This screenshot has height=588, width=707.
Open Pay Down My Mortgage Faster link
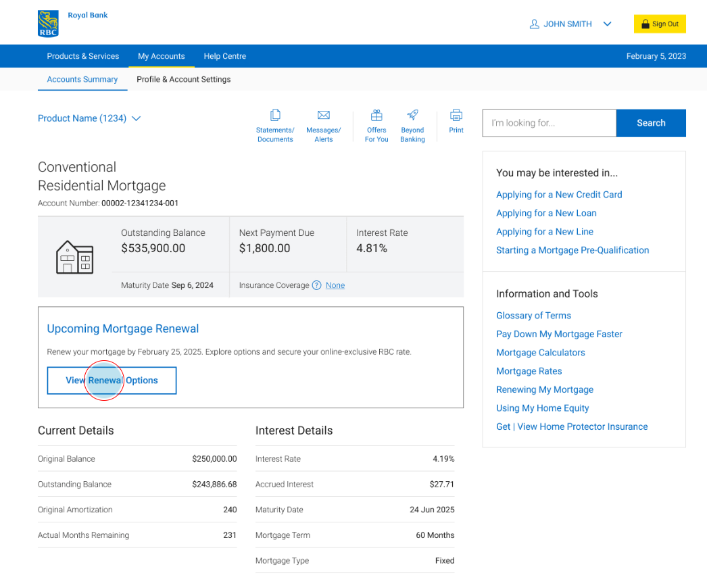click(x=559, y=334)
